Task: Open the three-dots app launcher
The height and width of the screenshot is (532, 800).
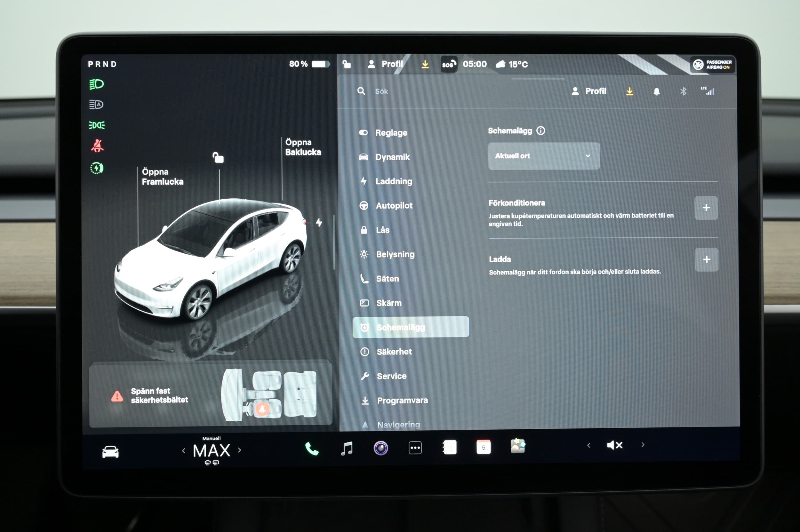Action: coord(415,448)
